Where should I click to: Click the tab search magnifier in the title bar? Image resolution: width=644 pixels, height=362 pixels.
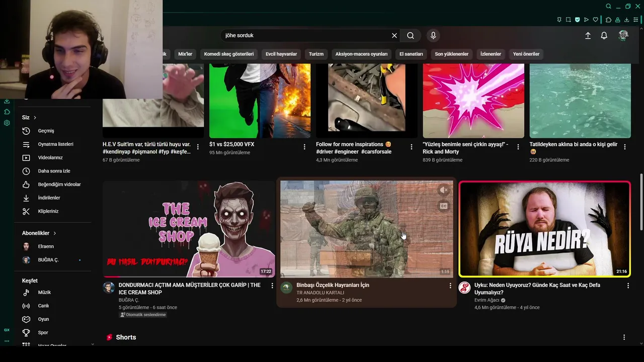(608, 6)
